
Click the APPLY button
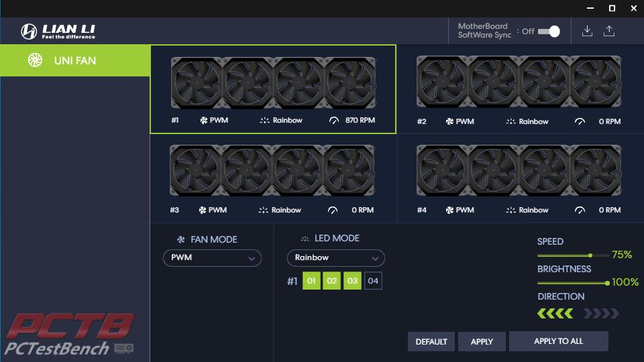482,341
